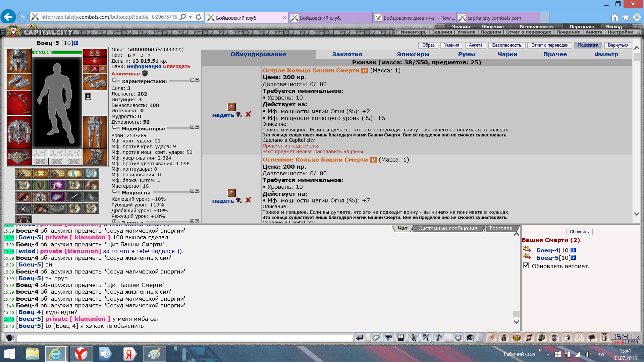This screenshot has height=362, width=644.
Task: Click the equipped earrings slot
Action: (x=95, y=53)
